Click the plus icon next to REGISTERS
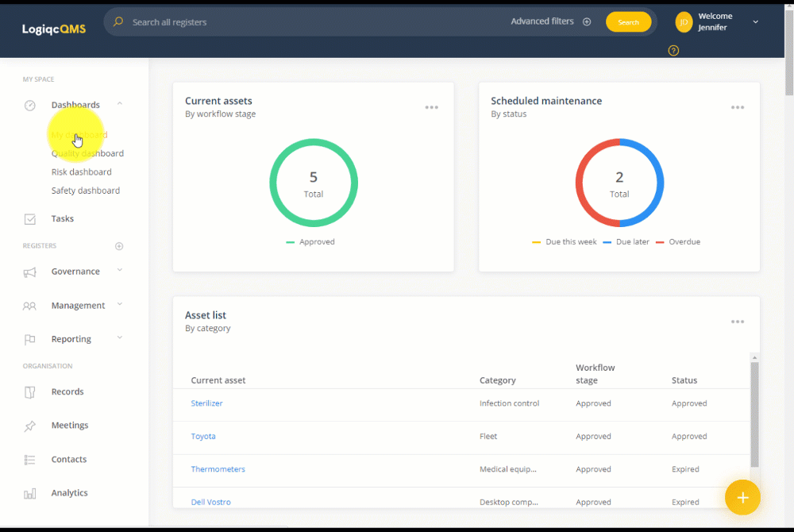This screenshot has height=532, width=794. coord(119,246)
